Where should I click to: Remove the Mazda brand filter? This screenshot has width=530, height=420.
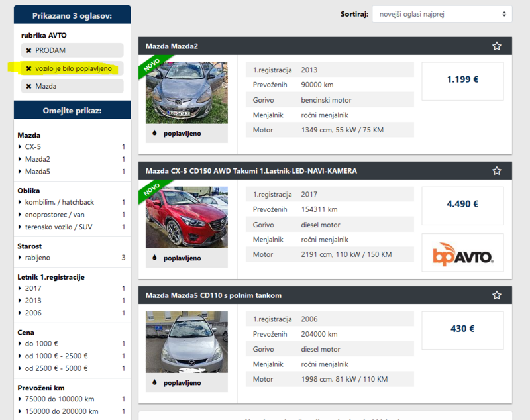[x=29, y=86]
